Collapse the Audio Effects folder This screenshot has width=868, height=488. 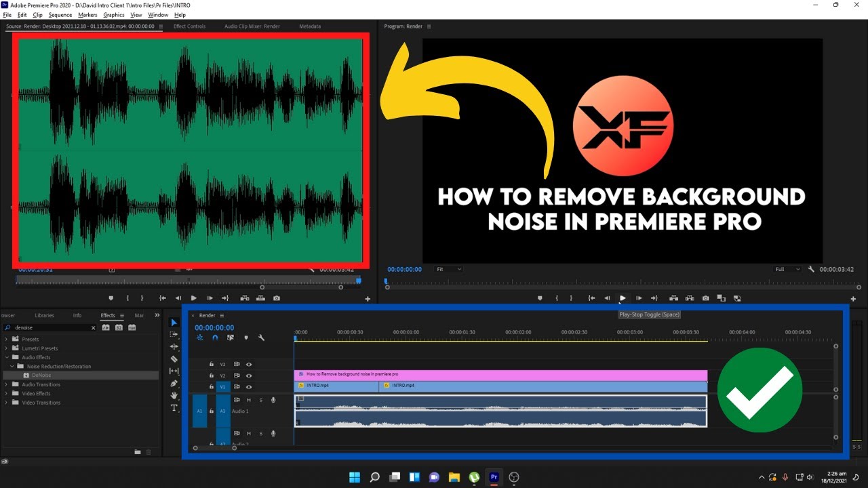[7, 357]
